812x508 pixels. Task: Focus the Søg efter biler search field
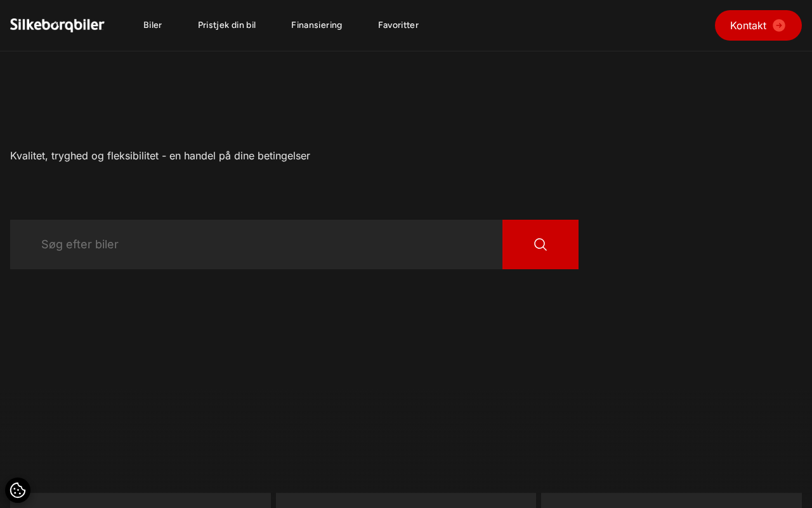256,244
